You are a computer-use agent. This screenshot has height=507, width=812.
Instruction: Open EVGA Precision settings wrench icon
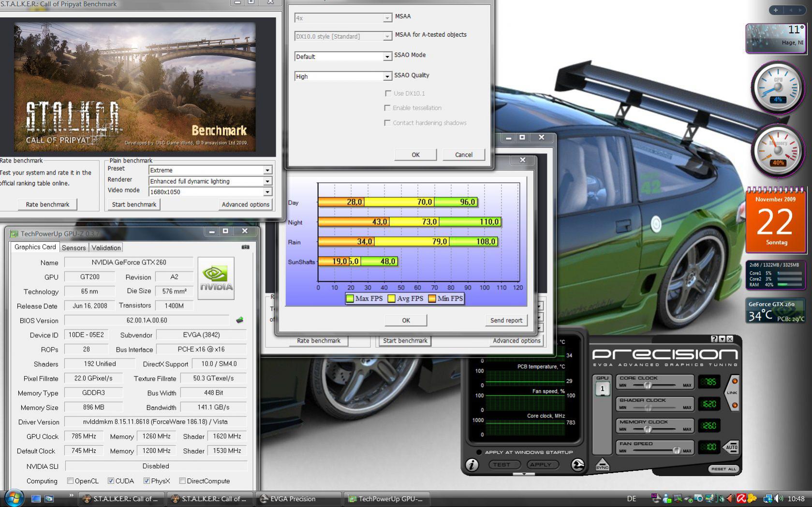click(x=577, y=465)
